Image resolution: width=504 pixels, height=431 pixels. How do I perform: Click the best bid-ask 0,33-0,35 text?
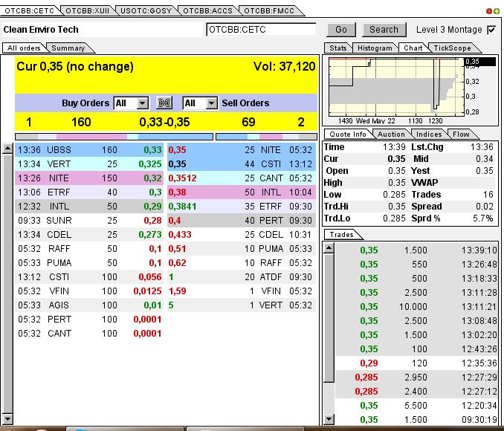[164, 123]
